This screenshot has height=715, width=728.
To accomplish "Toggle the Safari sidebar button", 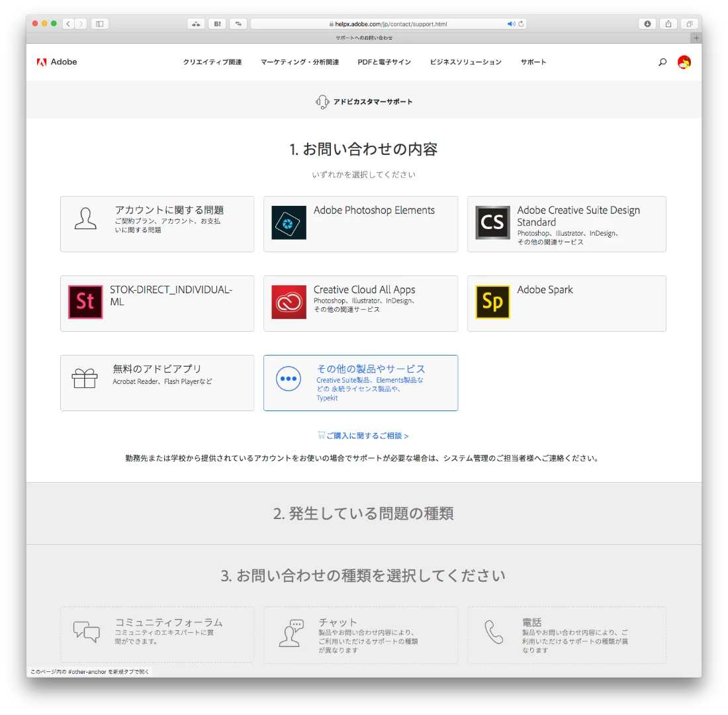I will [x=100, y=24].
